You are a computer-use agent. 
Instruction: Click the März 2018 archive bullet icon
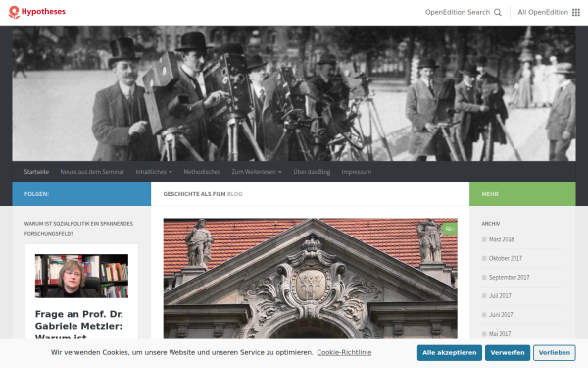click(x=484, y=239)
